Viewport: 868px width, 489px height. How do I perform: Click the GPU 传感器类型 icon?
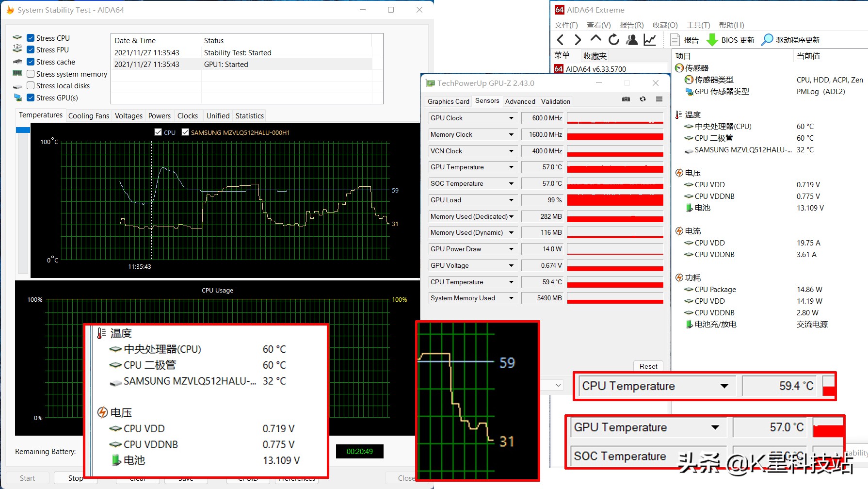click(689, 91)
